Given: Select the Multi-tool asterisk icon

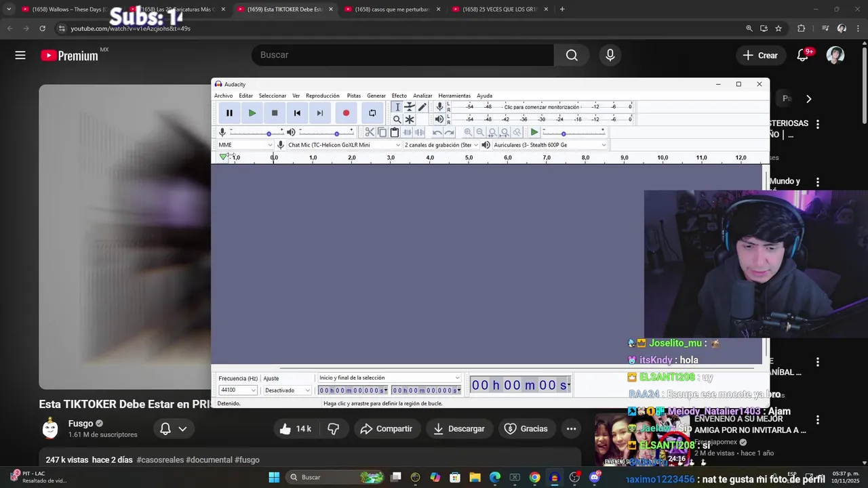Looking at the screenshot, I should [410, 119].
